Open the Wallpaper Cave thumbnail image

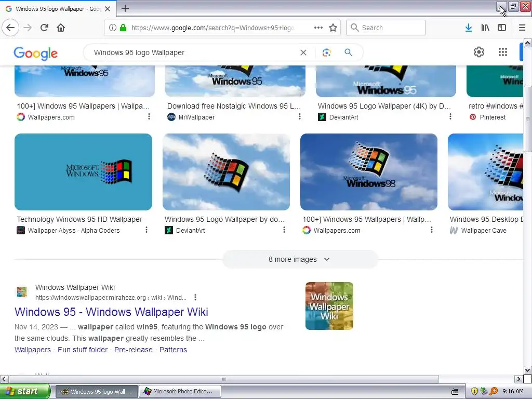tap(486, 172)
